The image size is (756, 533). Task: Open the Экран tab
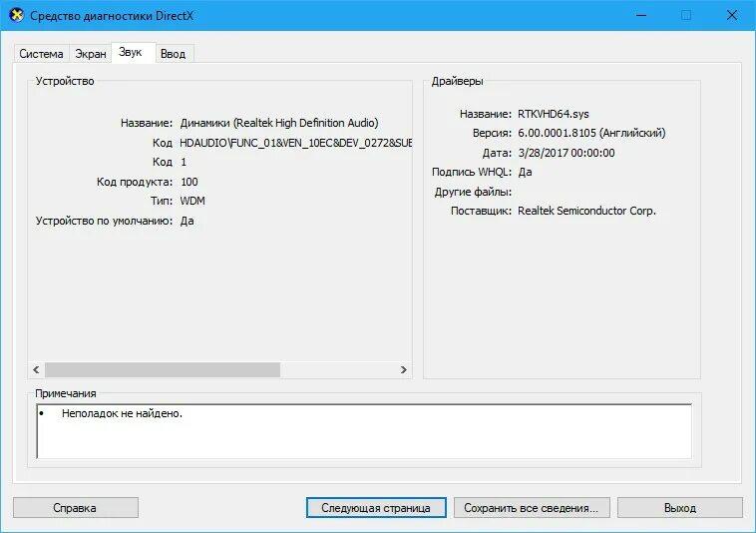[90, 54]
